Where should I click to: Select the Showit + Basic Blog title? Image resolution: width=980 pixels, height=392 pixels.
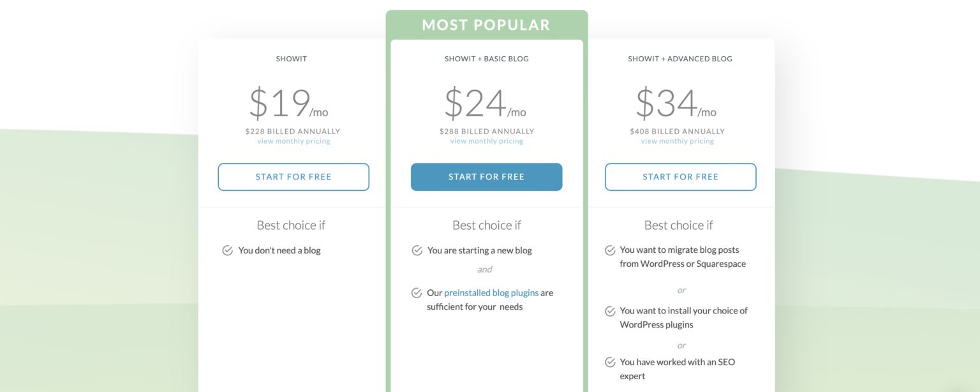click(486, 59)
